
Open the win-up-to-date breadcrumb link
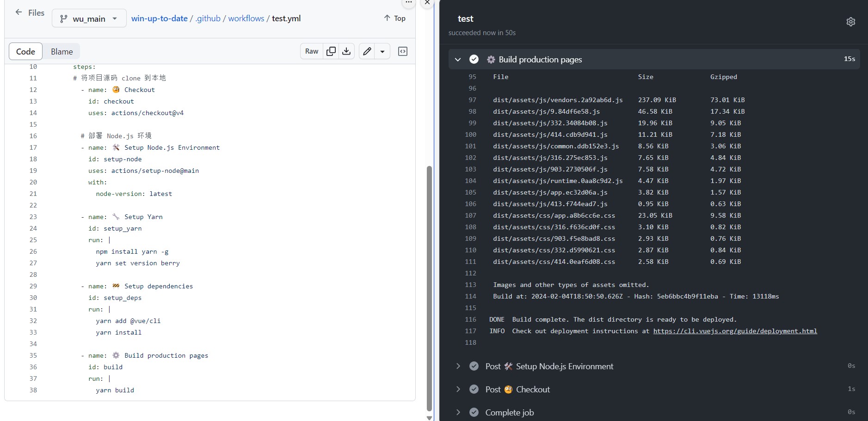coord(159,18)
